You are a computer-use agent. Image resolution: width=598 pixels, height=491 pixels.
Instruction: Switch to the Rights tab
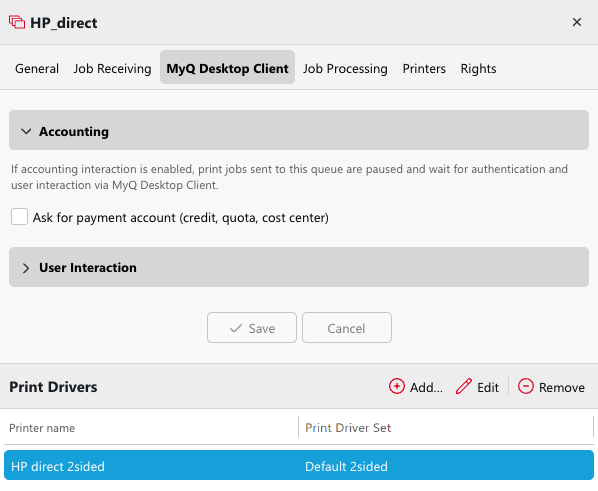coord(478,69)
